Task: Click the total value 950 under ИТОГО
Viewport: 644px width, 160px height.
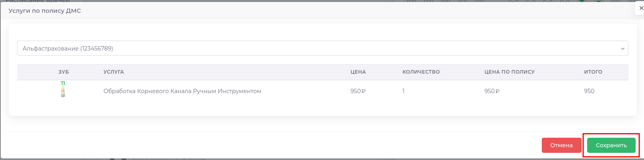Action: (589, 91)
